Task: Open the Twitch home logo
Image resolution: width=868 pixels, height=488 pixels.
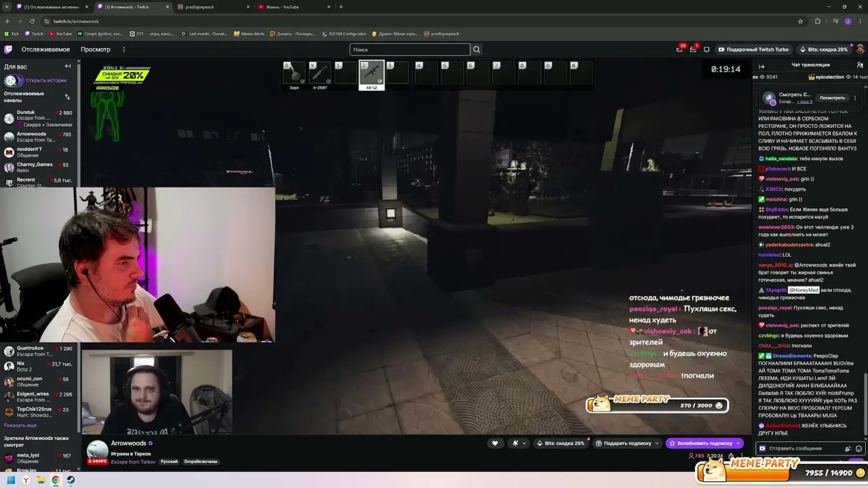Action: click(x=8, y=49)
